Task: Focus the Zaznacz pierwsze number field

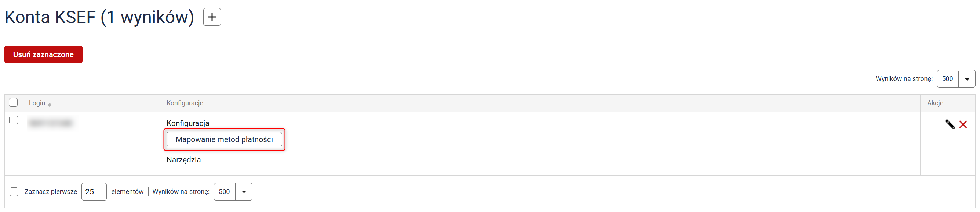Action: [x=94, y=192]
